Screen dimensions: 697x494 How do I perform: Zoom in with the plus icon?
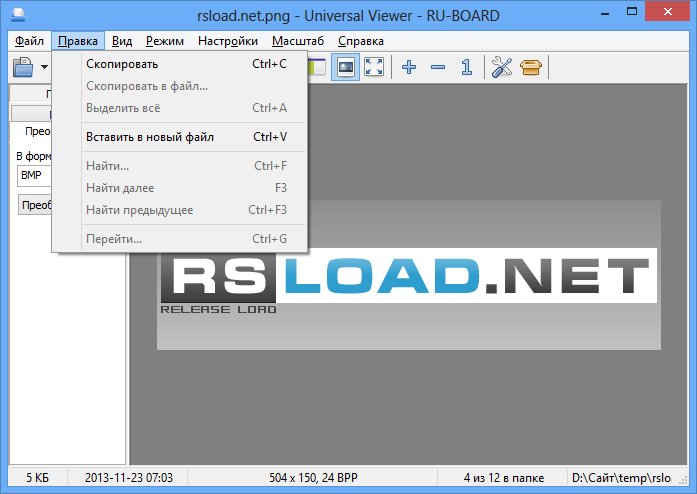click(x=409, y=68)
